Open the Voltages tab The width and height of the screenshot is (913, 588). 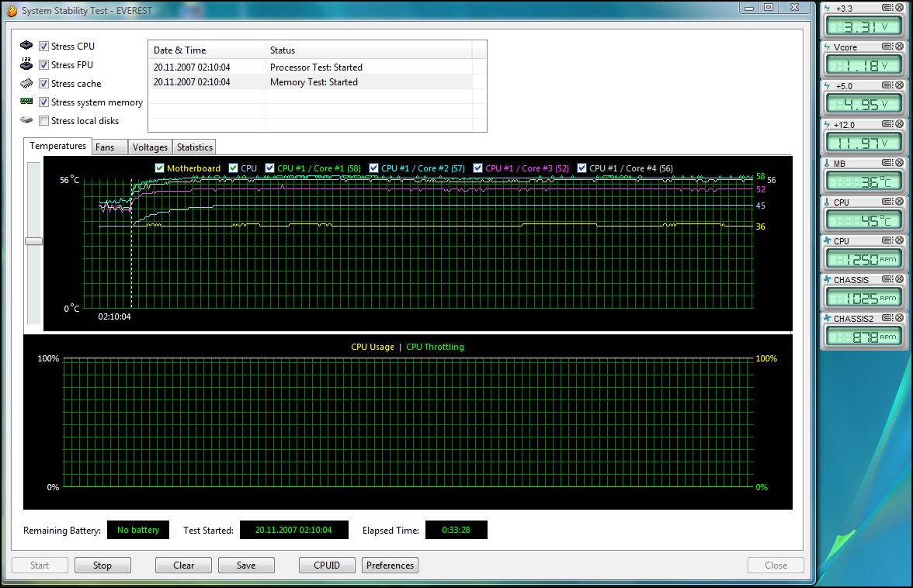point(150,147)
